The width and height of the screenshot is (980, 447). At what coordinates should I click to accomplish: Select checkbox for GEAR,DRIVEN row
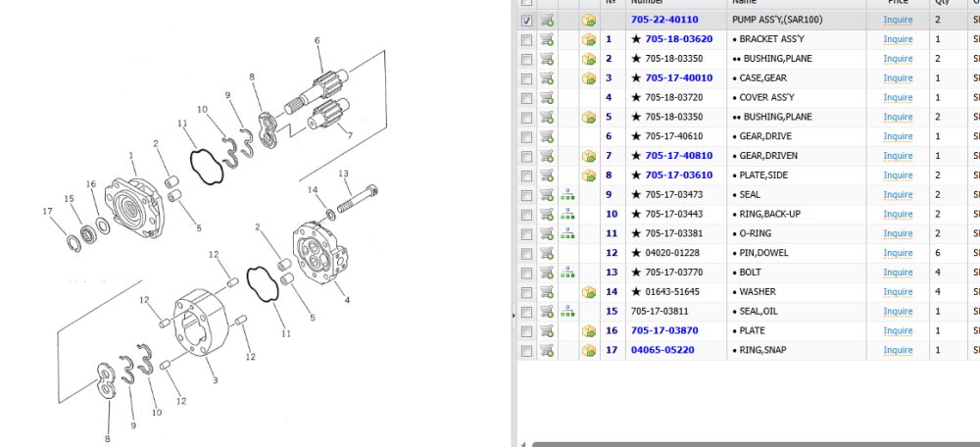pos(527,156)
